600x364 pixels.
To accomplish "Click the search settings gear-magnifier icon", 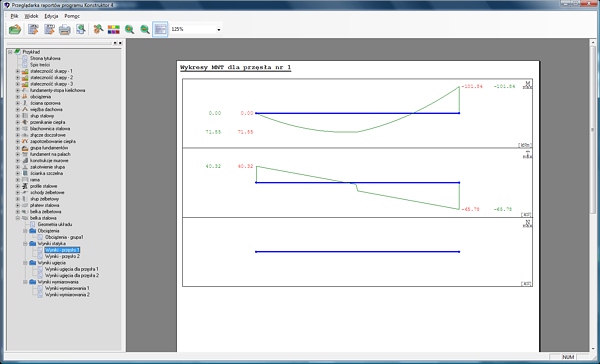I will tap(98, 29).
